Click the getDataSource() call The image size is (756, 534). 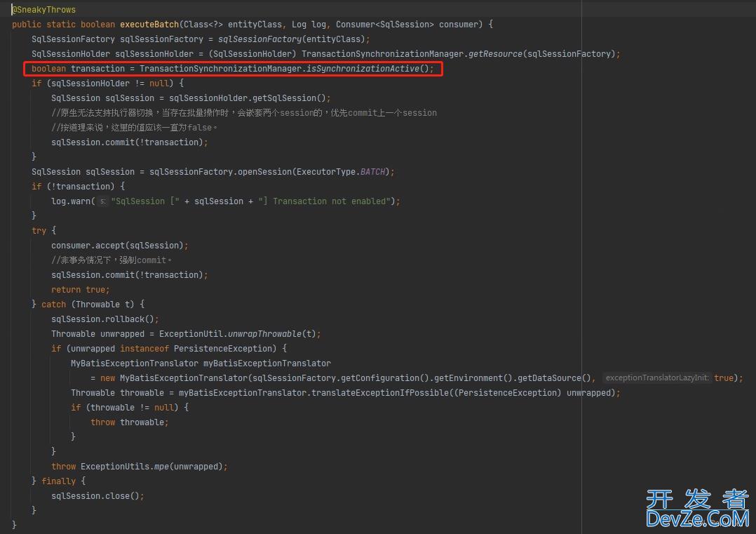click(554, 378)
